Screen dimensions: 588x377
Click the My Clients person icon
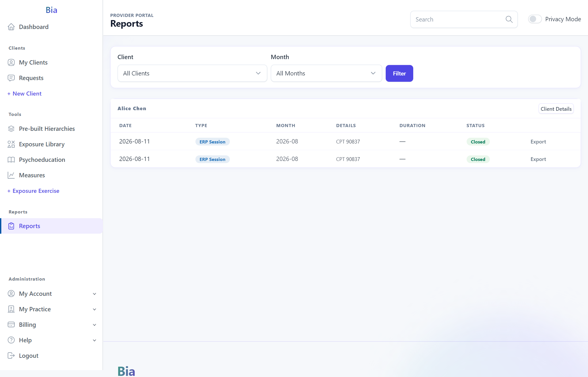(x=11, y=62)
